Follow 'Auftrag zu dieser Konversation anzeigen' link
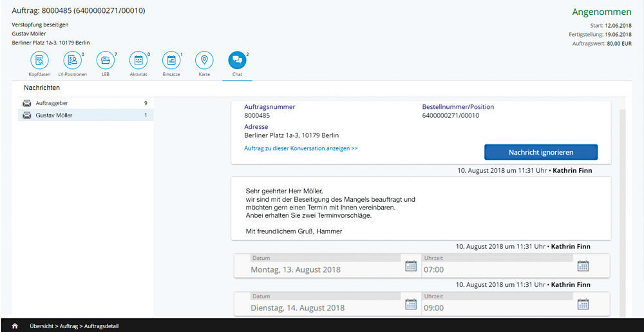Image resolution: width=644 pixels, height=332 pixels. (301, 148)
